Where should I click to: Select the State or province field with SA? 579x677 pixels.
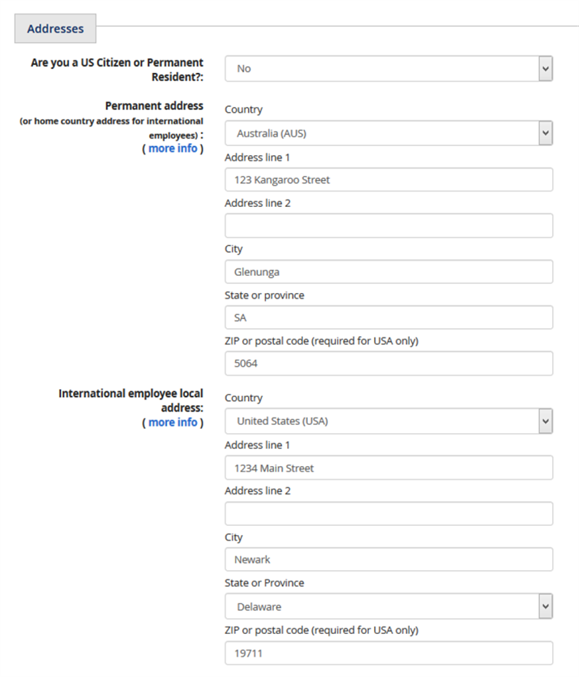[x=389, y=317]
